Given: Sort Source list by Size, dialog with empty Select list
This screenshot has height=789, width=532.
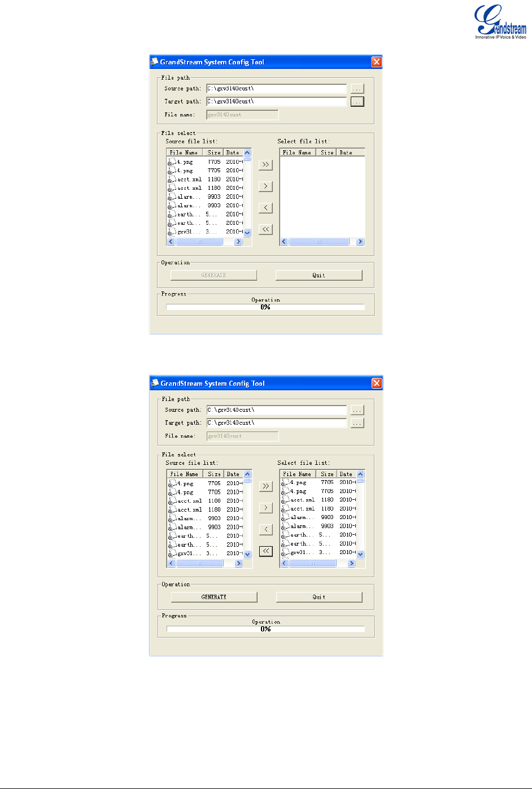Looking at the screenshot, I should pyautogui.click(x=214, y=152).
